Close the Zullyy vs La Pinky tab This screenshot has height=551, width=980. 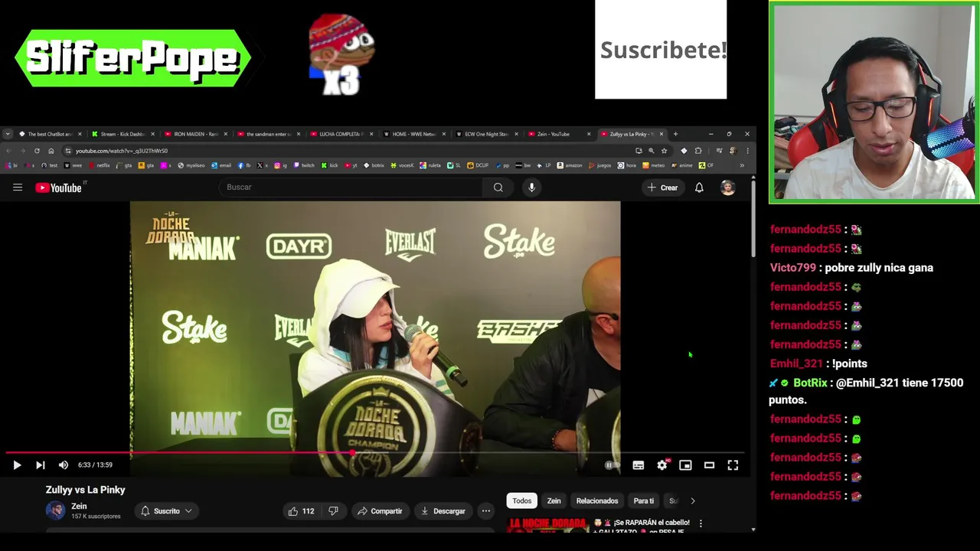click(x=661, y=134)
